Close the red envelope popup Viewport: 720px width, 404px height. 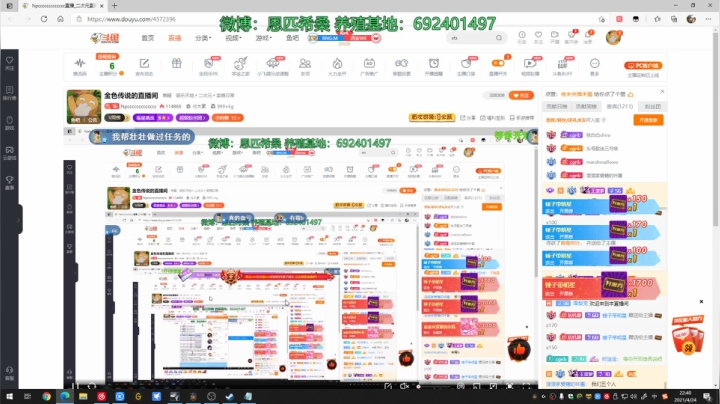[701, 302]
